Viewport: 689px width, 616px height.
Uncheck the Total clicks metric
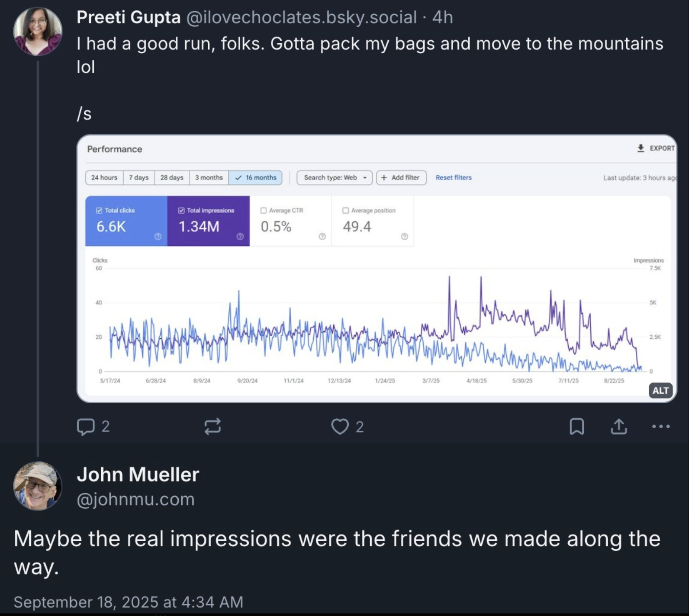(x=99, y=211)
